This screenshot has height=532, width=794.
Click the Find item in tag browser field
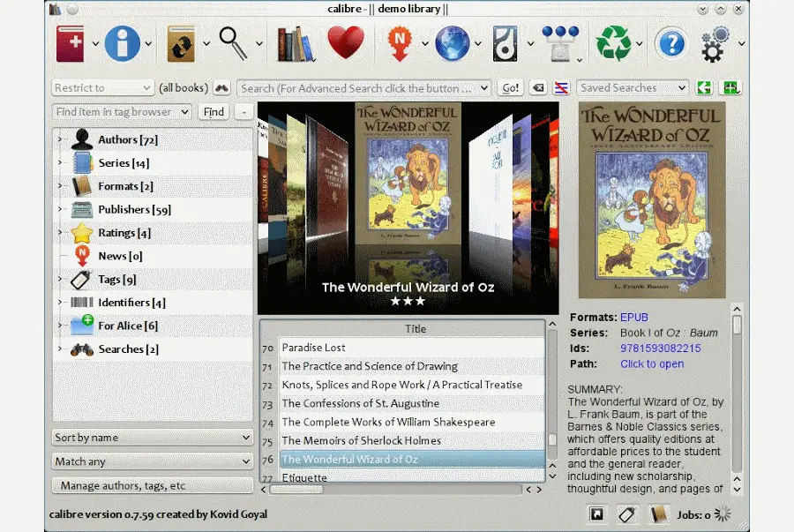coord(122,112)
